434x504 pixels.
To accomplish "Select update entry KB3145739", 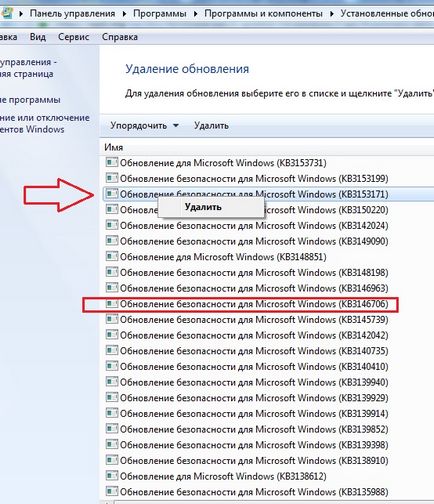I will [247, 319].
